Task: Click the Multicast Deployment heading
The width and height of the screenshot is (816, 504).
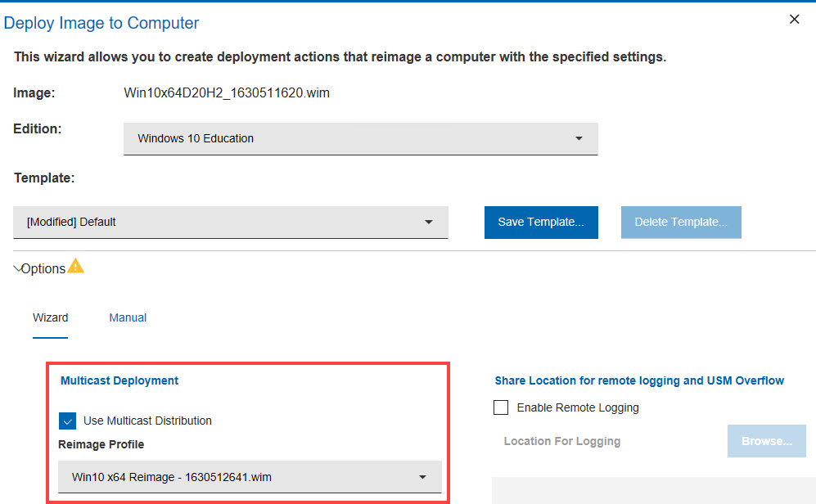Action: coord(119,380)
